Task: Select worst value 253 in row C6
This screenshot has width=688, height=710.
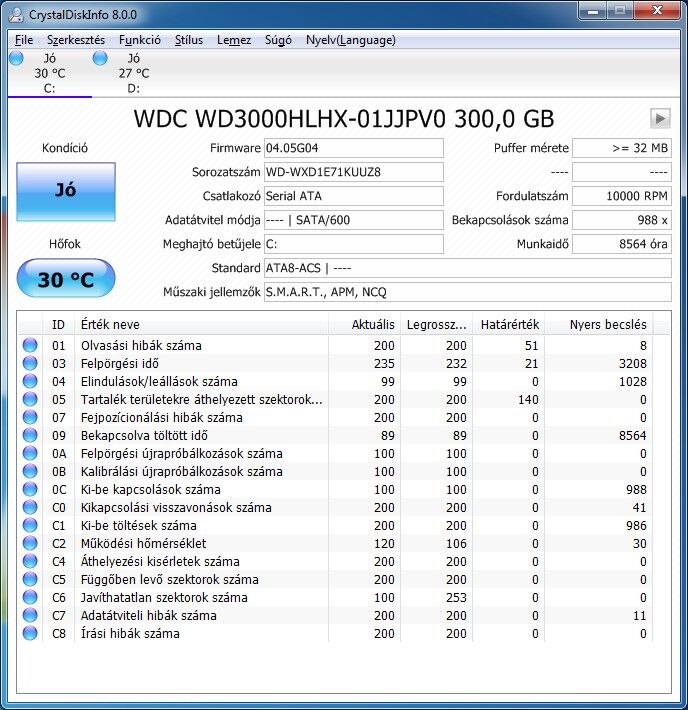Action: tap(456, 598)
